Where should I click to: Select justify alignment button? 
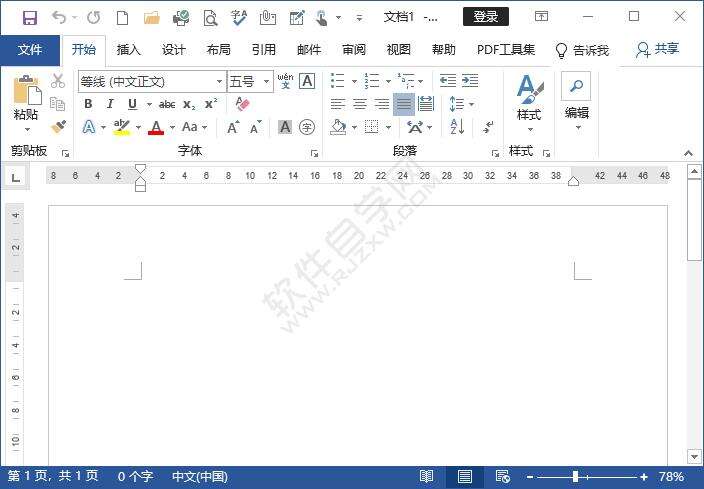(x=404, y=104)
